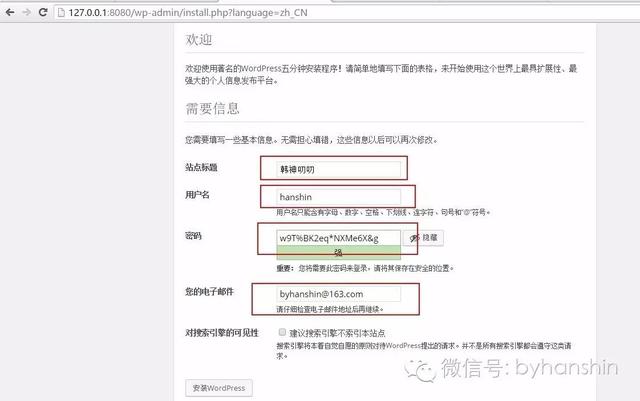Click the page icon in address bar

point(61,13)
